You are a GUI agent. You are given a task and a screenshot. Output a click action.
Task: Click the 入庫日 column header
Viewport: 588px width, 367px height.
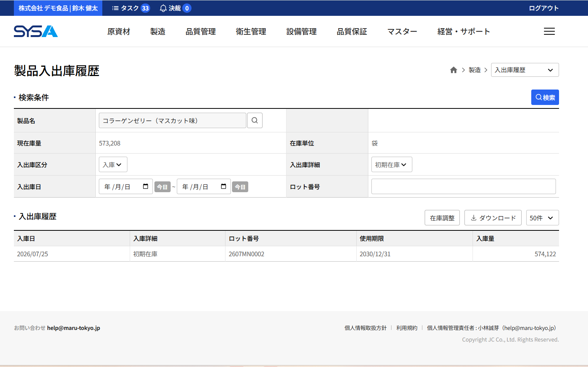[x=72, y=238]
